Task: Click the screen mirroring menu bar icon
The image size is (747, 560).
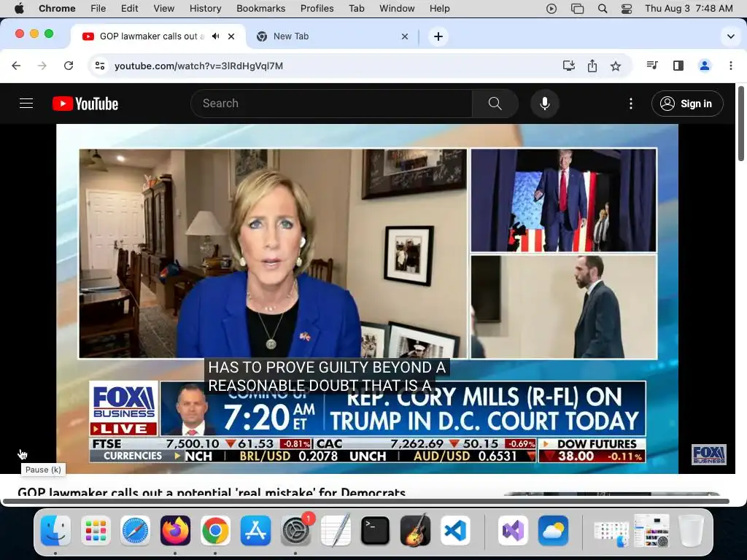Action: point(577,9)
